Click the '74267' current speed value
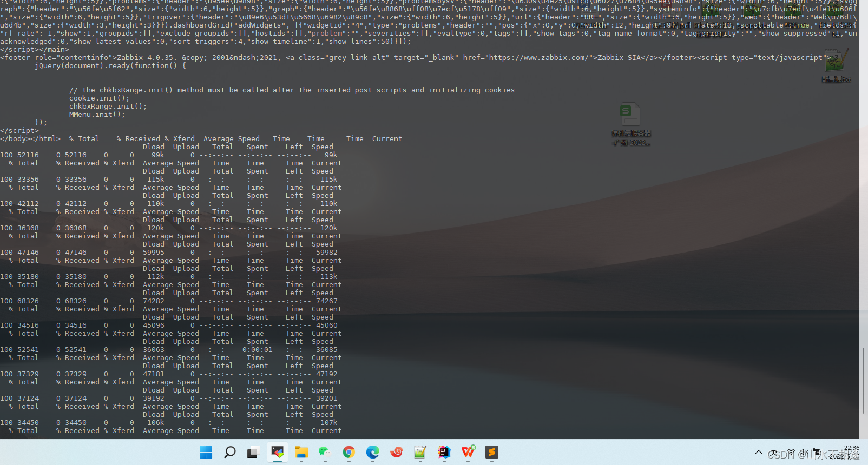 [x=327, y=301]
